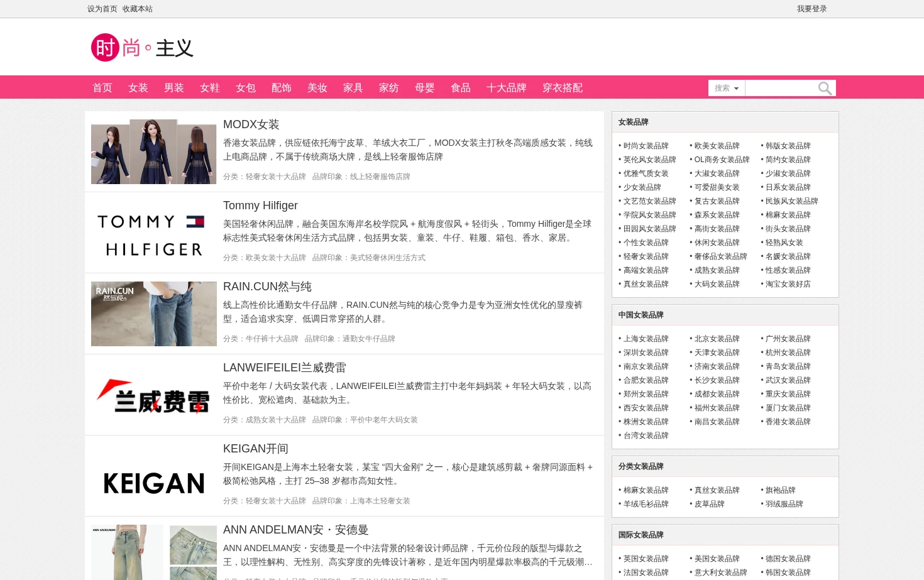Image resolution: width=924 pixels, height=580 pixels.
Task: Click 淘宝女装好店 in sidebar
Action: [x=788, y=284]
